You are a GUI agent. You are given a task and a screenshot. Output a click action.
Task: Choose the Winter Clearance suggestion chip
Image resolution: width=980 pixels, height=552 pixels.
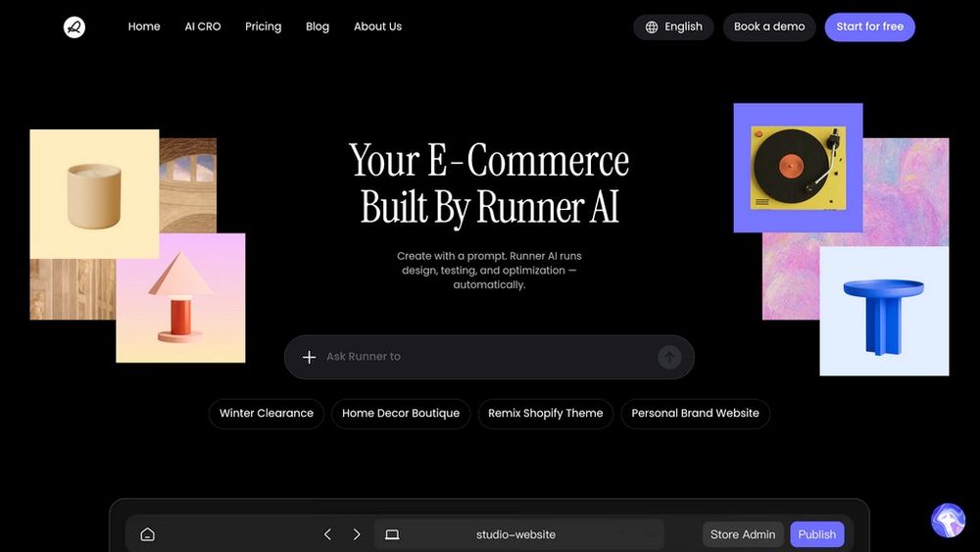tap(267, 413)
